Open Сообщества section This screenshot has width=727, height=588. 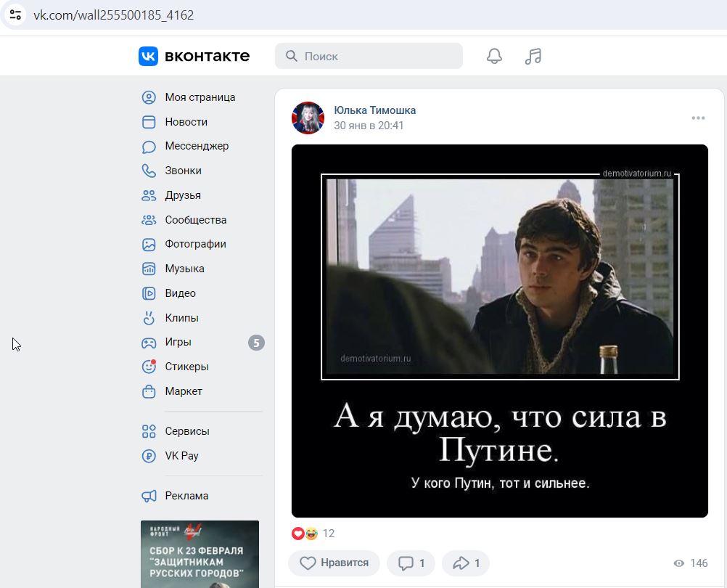click(196, 220)
